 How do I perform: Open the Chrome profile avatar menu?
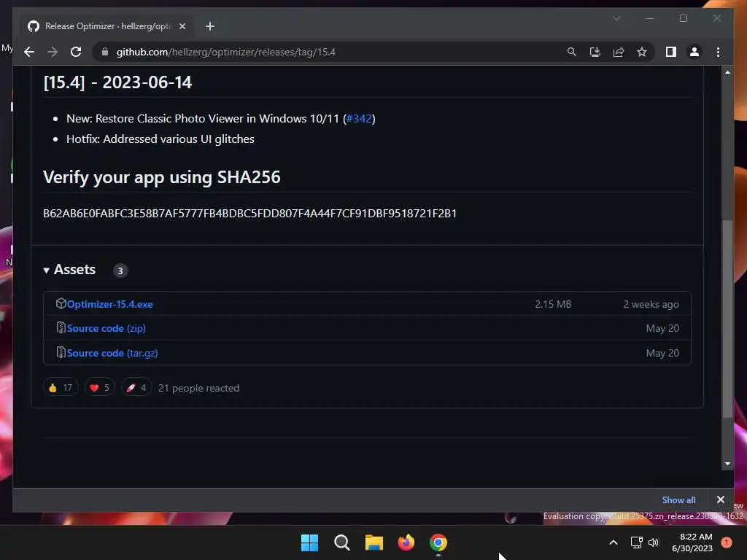(694, 52)
